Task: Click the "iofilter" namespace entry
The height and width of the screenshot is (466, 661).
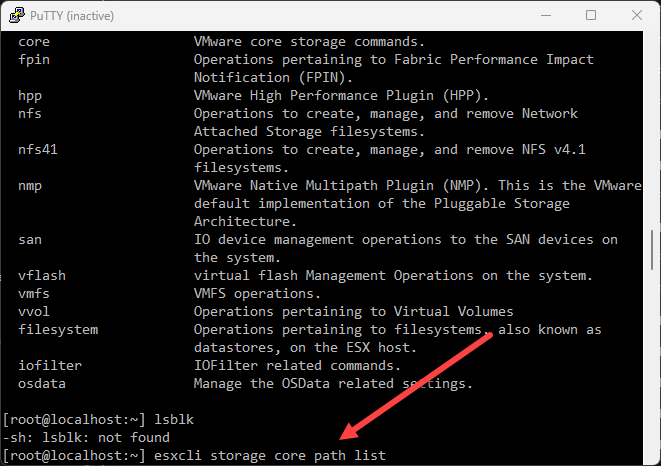Action: [x=50, y=365]
